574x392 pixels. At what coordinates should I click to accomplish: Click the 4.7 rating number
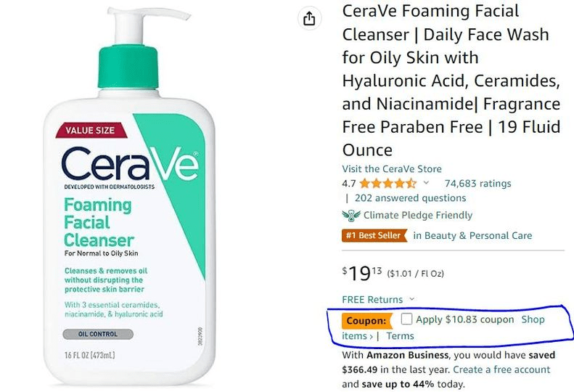pos(349,183)
